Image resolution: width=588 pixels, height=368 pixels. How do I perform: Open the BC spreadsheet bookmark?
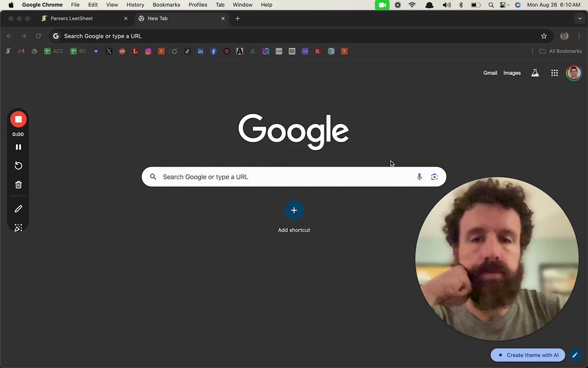click(x=78, y=52)
